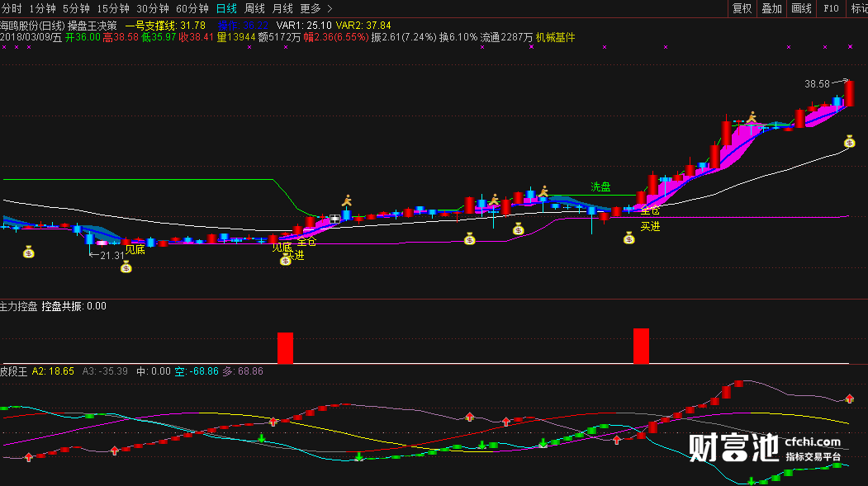Image resolution: width=868 pixels, height=486 pixels.
Task: Open the 更多 periods dropdown
Action: tap(311, 9)
